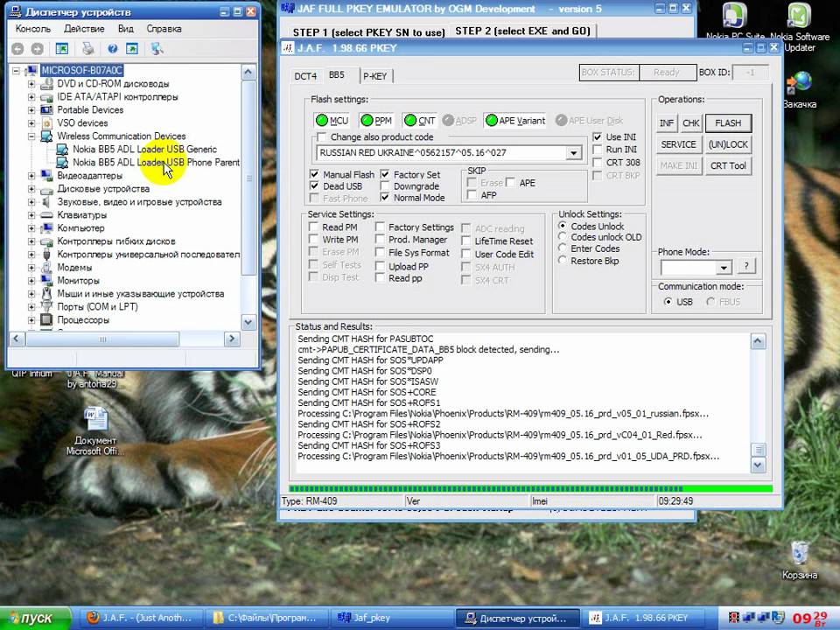Click the blue help icon in Device Manager toolbar
840x630 pixels.
[x=113, y=49]
